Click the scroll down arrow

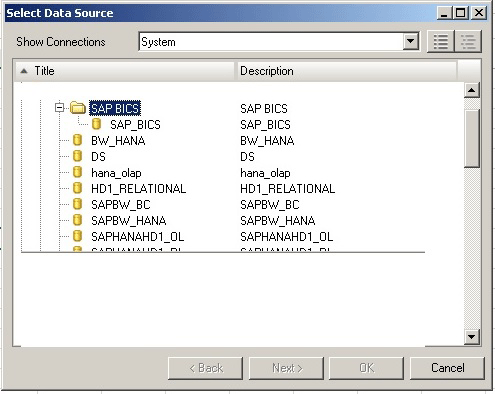tap(472, 337)
